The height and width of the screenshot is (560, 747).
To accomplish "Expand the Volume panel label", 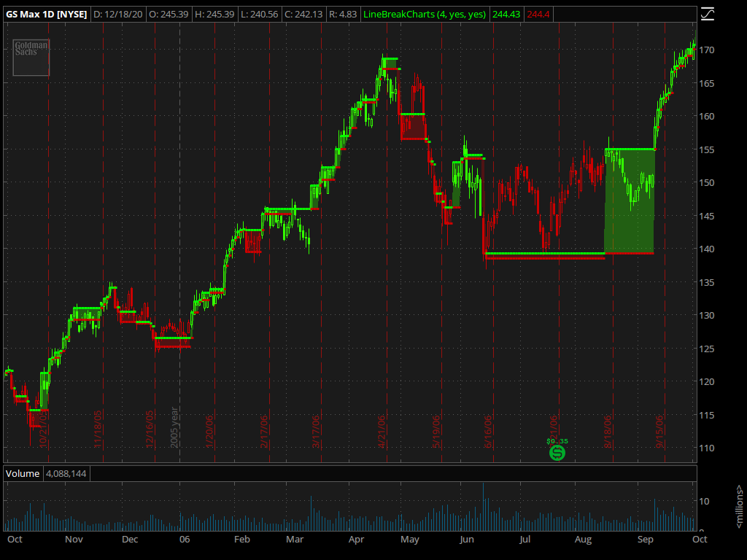I will [23, 473].
